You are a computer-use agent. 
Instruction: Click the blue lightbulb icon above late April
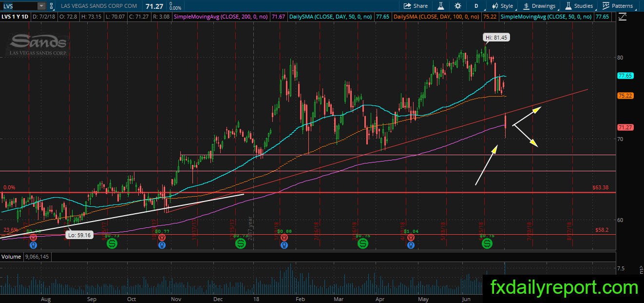point(411,245)
